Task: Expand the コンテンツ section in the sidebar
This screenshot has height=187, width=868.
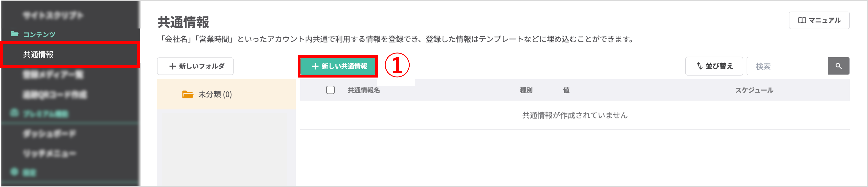Action: tap(38, 34)
